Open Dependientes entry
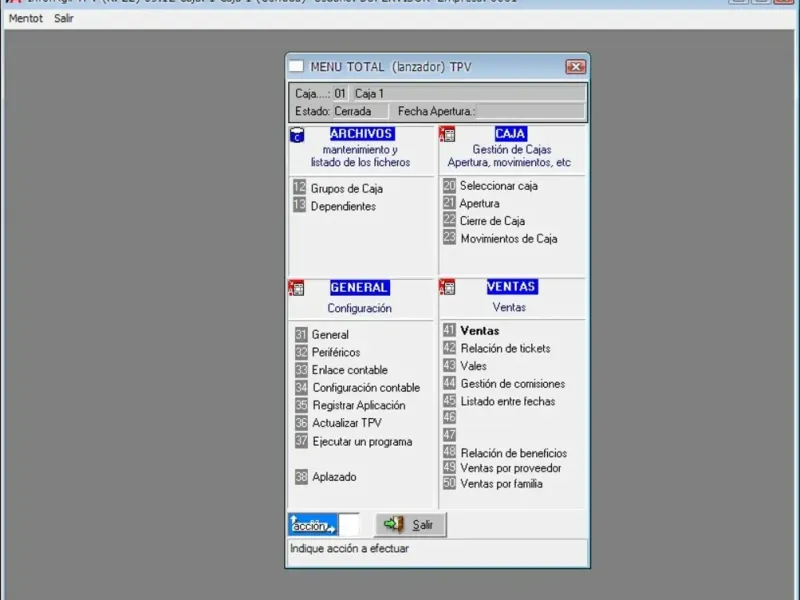This screenshot has width=800, height=600. (343, 206)
